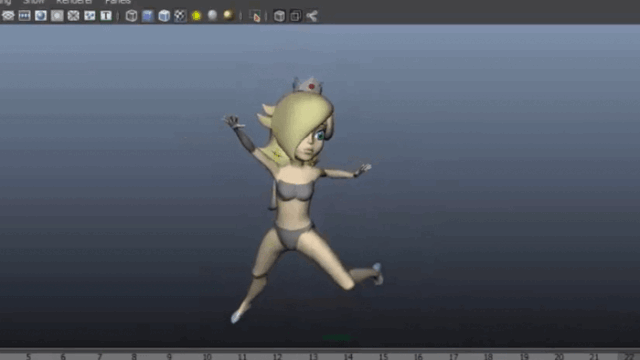Toggle Shadows grey sphere icon
Image resolution: width=640 pixels, height=360 pixels.
coord(213,16)
